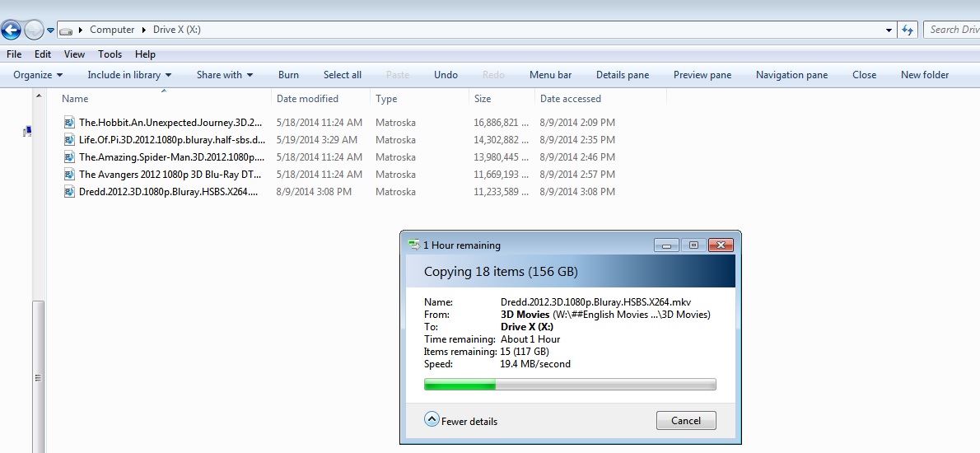980x453 pixels.
Task: Click the network icon in navigation pane
Action: point(27,131)
